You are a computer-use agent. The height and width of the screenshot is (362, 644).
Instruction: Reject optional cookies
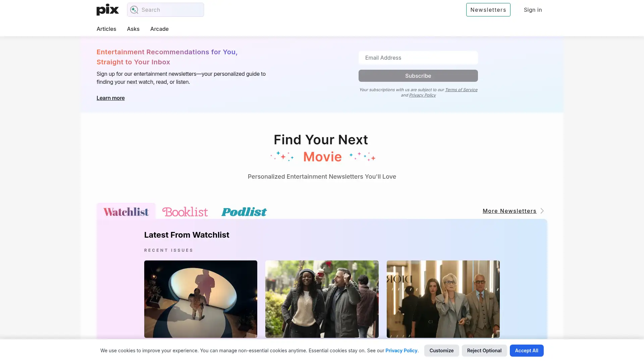tap(484, 350)
